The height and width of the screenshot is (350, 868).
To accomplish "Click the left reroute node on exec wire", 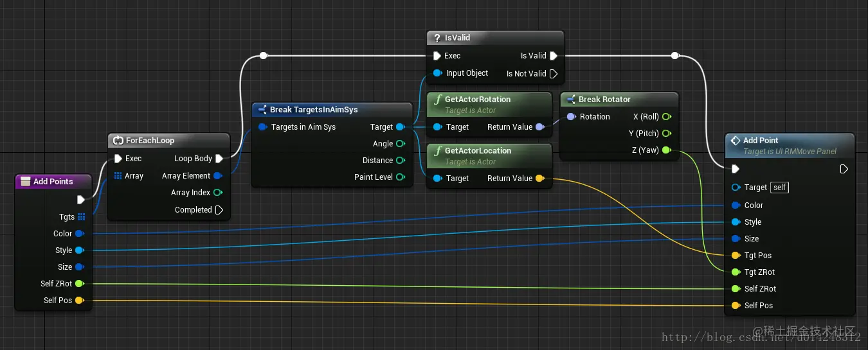I will pyautogui.click(x=263, y=56).
